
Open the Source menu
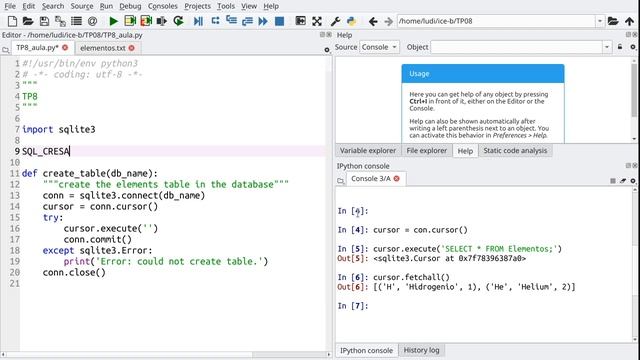point(82,6)
